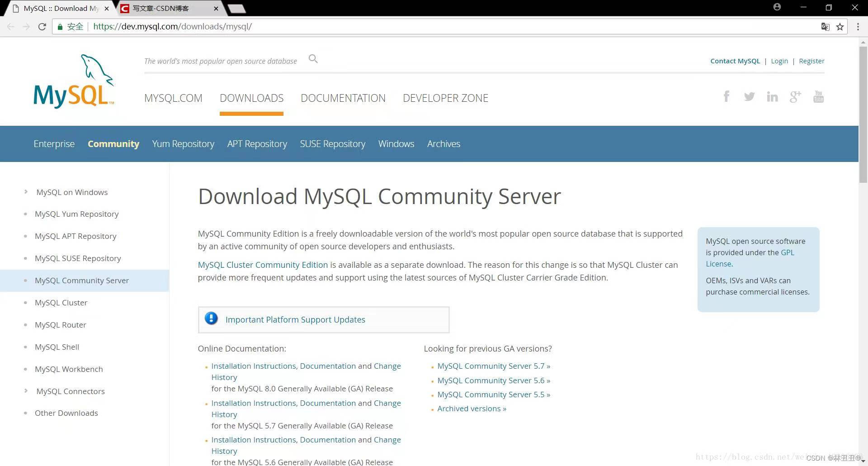Click scrollbar up arrow at top
The height and width of the screenshot is (466, 868).
(x=863, y=42)
